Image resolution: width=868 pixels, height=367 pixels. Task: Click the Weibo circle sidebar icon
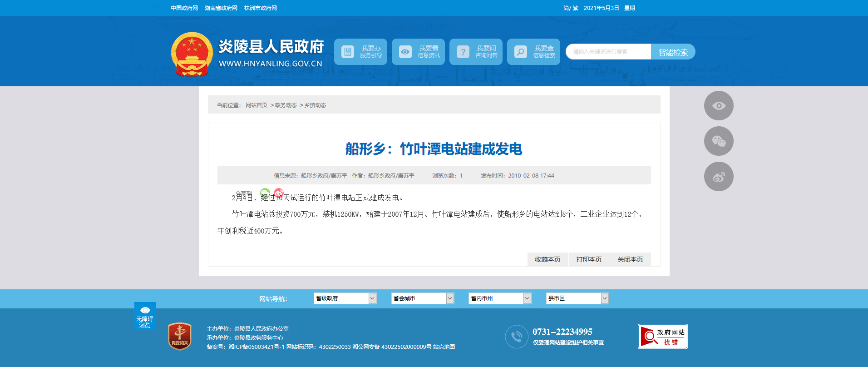(718, 177)
